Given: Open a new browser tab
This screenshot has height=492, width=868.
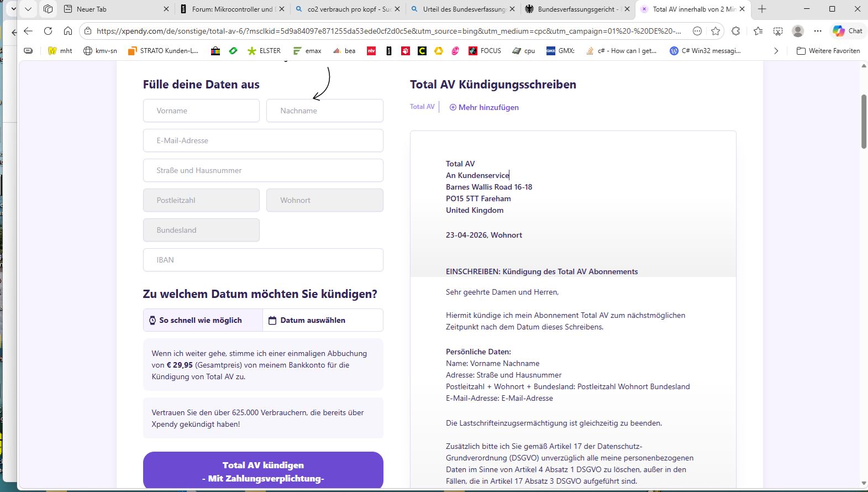Looking at the screenshot, I should point(762,9).
